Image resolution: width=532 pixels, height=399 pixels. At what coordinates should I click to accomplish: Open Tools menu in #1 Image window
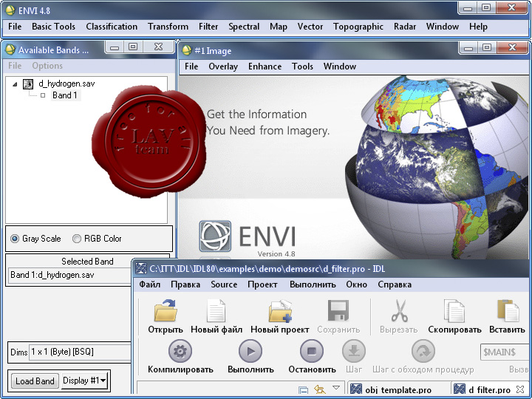point(302,66)
